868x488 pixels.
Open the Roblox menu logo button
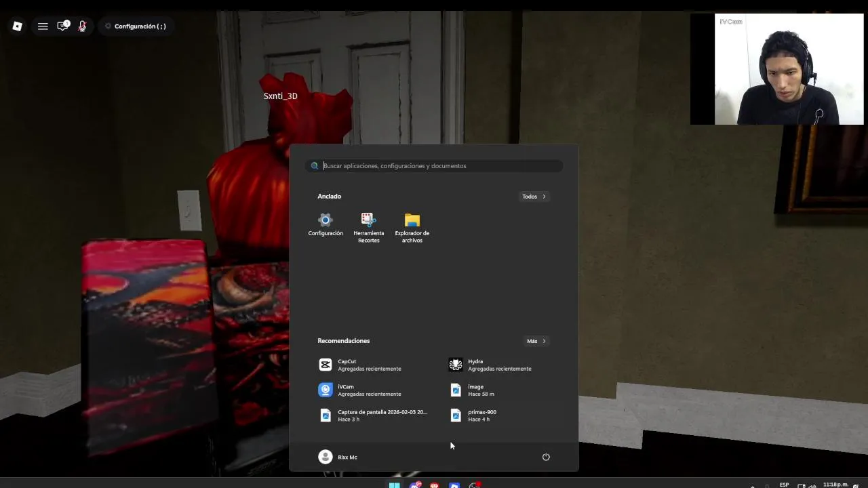18,26
